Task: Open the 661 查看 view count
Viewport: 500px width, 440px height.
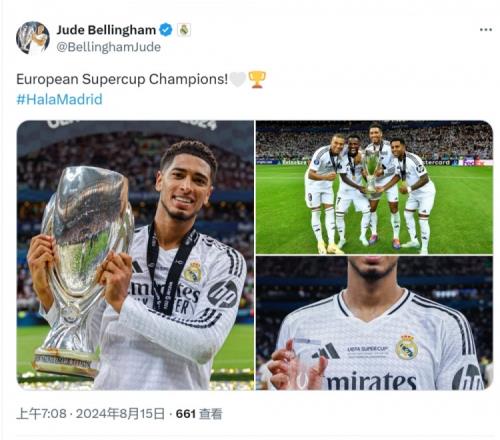Action: point(199,414)
